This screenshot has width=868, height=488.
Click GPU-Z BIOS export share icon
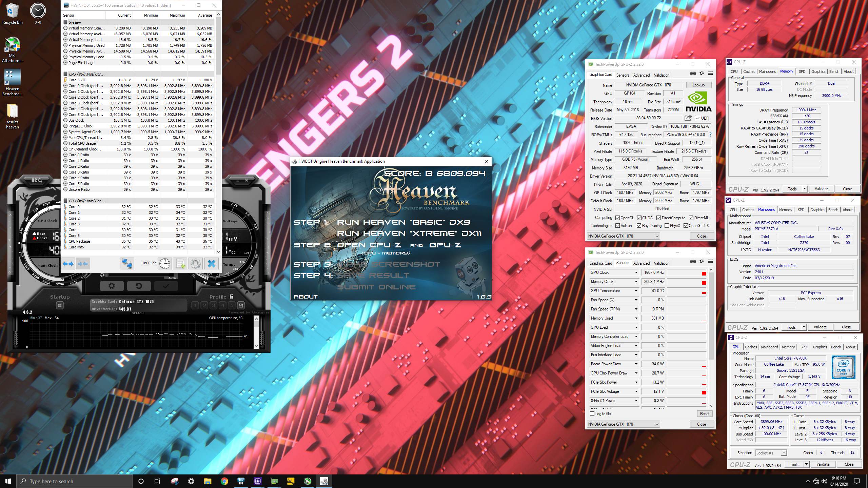pyautogui.click(x=688, y=118)
